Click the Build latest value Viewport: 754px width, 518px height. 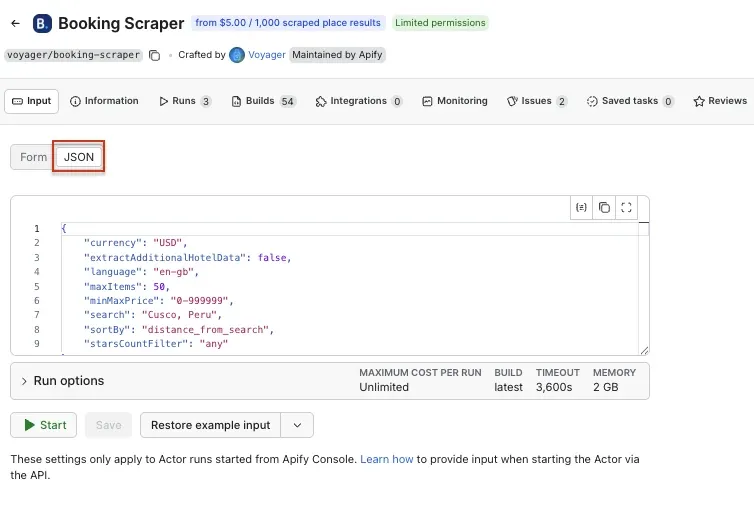pos(508,387)
